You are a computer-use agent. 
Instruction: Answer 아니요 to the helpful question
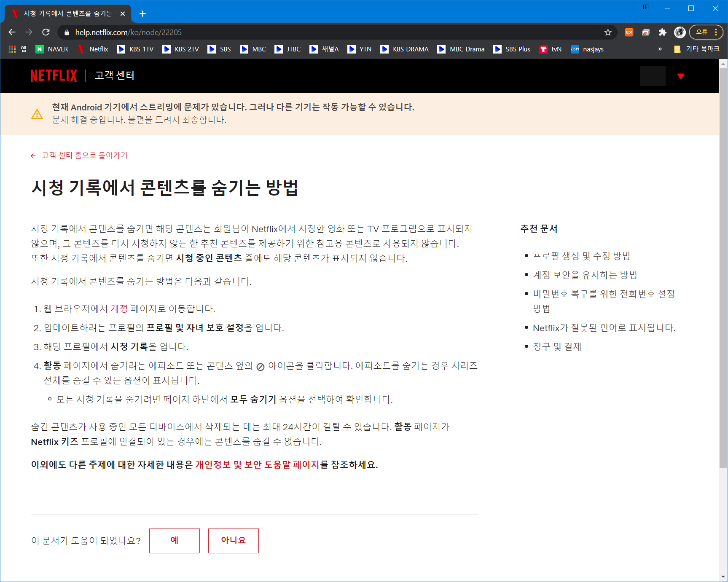pyautogui.click(x=234, y=540)
